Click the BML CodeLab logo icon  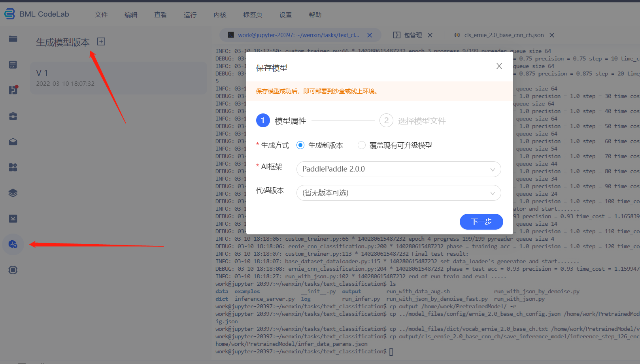(9, 14)
